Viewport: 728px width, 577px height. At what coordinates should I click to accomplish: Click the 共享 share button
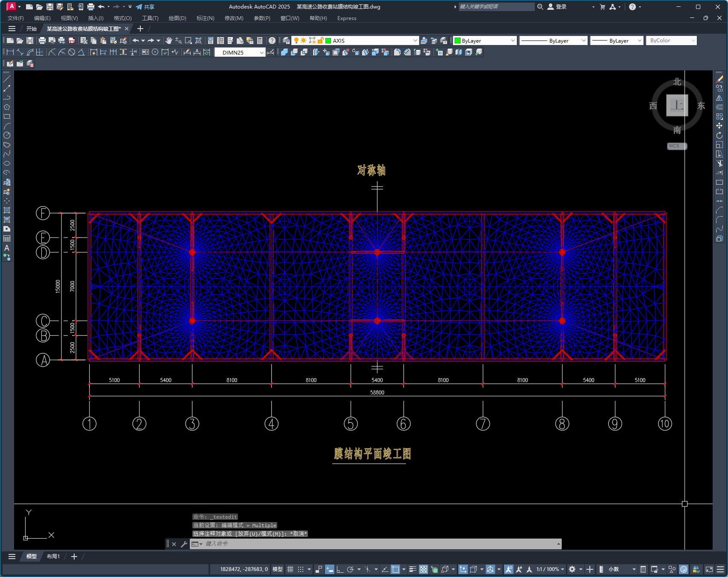click(145, 7)
